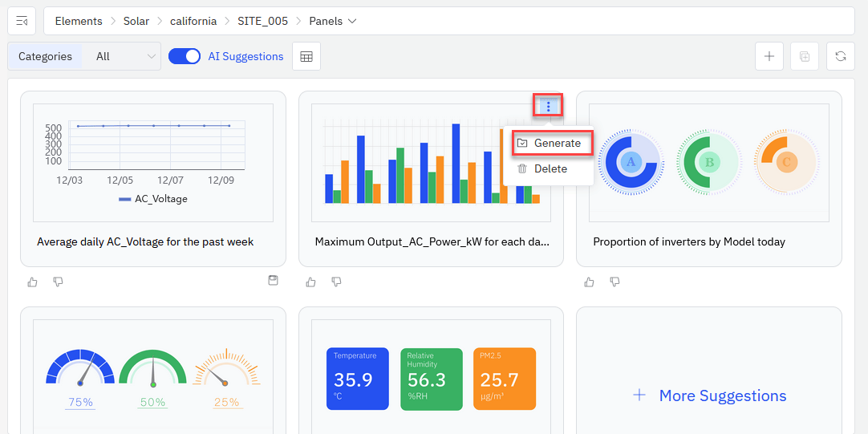The width and height of the screenshot is (868, 434).
Task: Click the refresh panels icon
Action: point(840,56)
